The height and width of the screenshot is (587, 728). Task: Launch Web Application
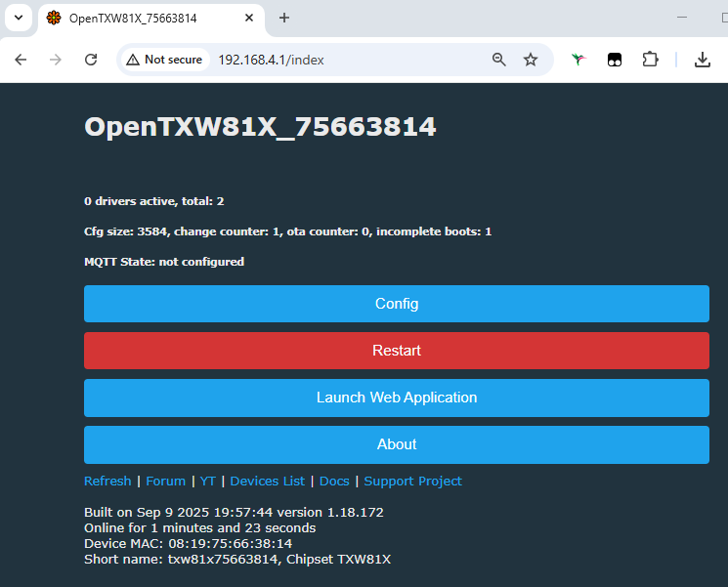[x=397, y=398]
